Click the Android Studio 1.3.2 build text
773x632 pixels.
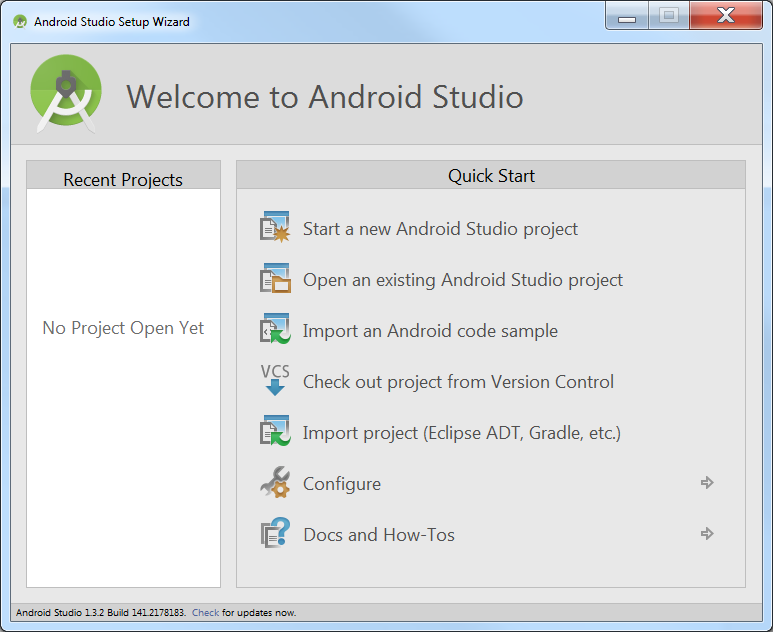point(101,613)
